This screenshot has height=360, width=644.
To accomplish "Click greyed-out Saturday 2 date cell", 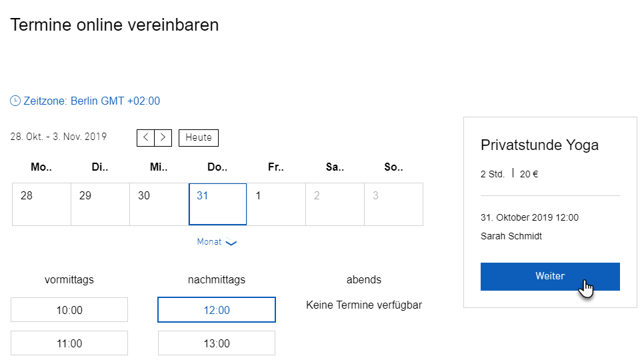I will click(335, 205).
